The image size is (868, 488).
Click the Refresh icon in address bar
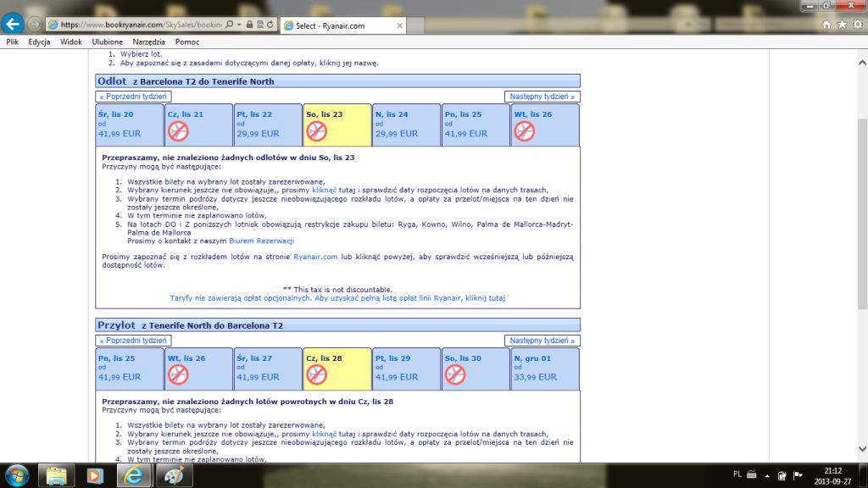(270, 25)
